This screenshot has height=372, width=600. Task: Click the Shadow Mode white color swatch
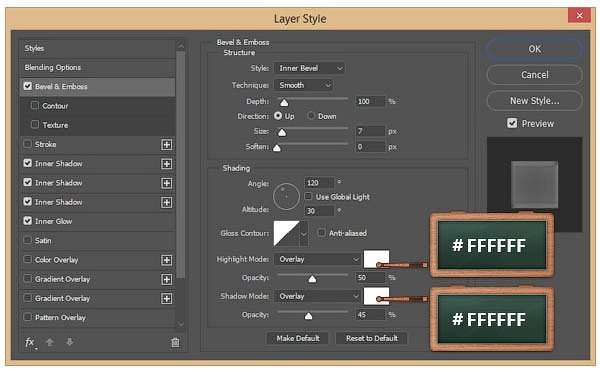click(376, 296)
